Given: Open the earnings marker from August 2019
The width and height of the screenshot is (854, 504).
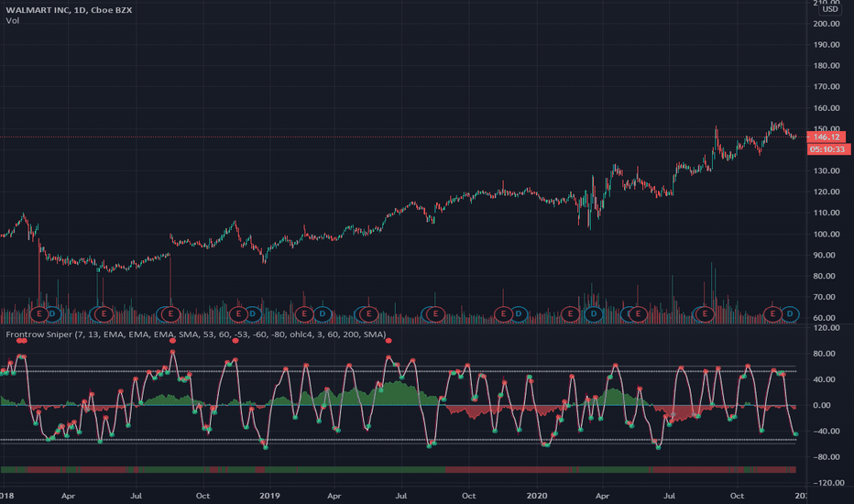Looking at the screenshot, I should click(x=435, y=313).
